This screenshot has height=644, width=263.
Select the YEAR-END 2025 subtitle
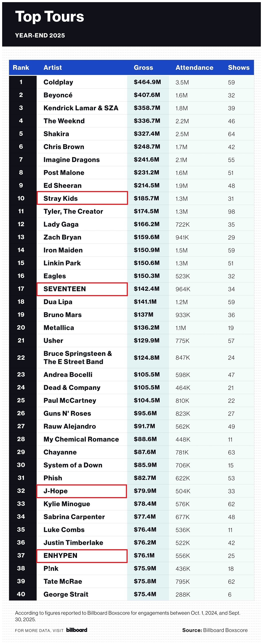click(x=40, y=35)
